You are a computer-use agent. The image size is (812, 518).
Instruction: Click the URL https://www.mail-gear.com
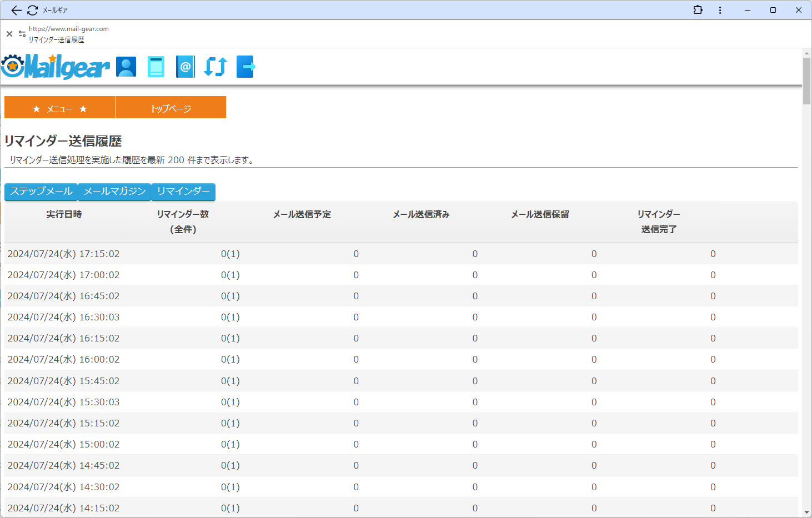pos(69,29)
